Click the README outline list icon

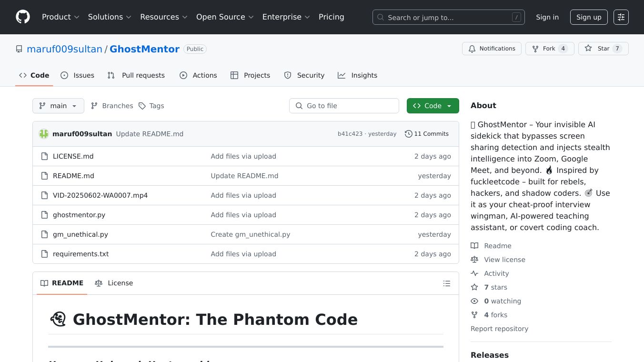pos(446,283)
